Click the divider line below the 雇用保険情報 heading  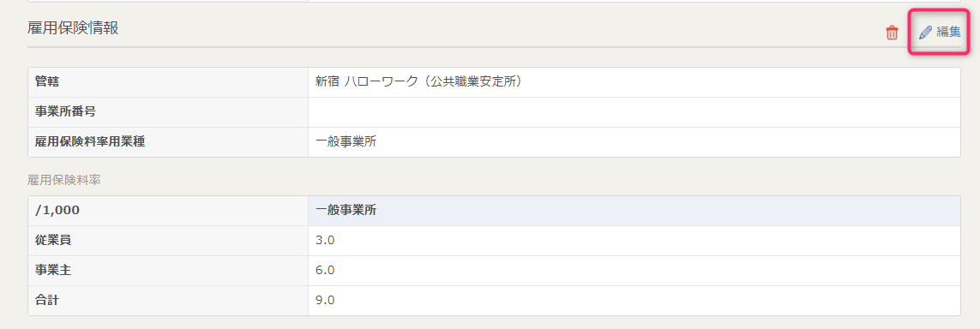pos(494,47)
